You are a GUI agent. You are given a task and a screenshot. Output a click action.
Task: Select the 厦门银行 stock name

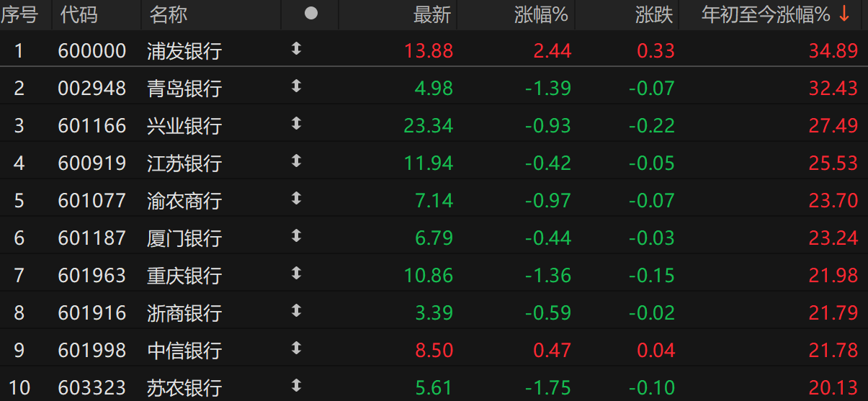[184, 238]
